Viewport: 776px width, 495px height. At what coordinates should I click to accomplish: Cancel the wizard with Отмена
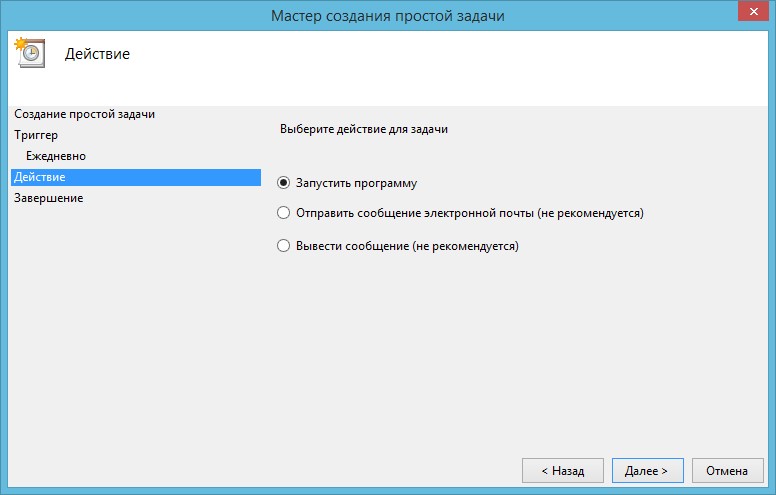click(x=727, y=470)
